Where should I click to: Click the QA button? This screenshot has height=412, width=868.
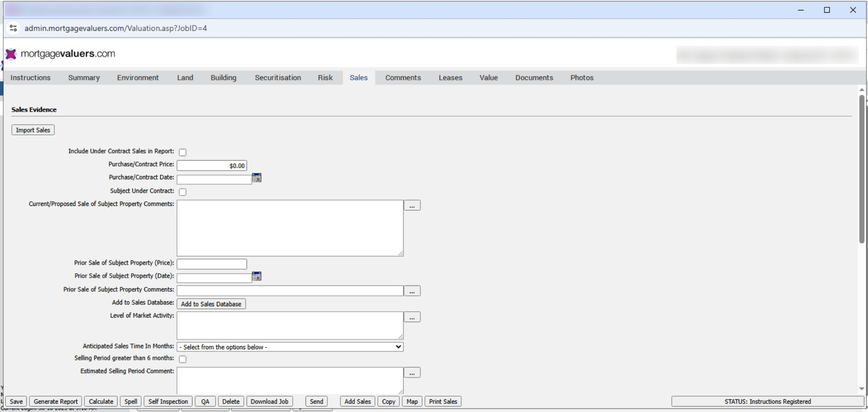pyautogui.click(x=205, y=402)
